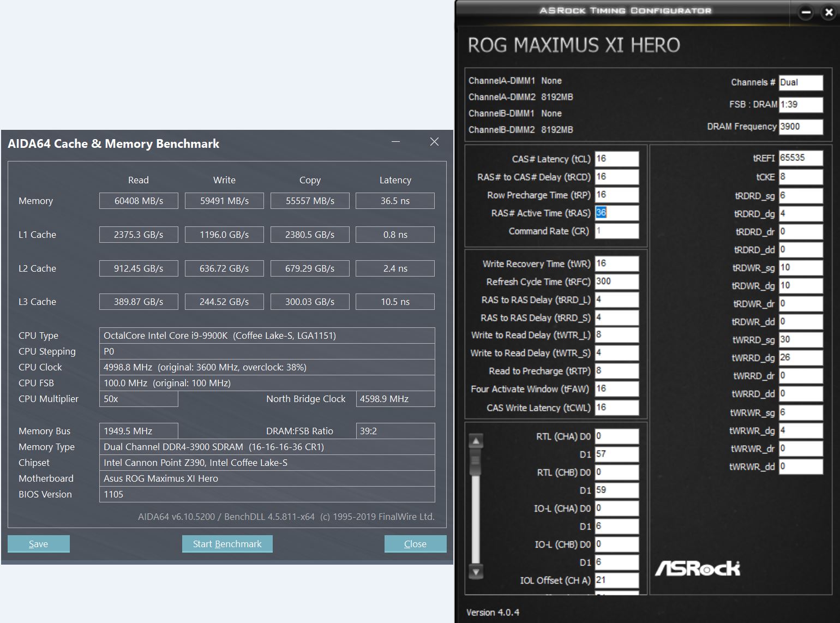Image resolution: width=840 pixels, height=623 pixels.
Task: Click the RAS to RAS Delay (tRRD_S) field
Action: pos(616,318)
